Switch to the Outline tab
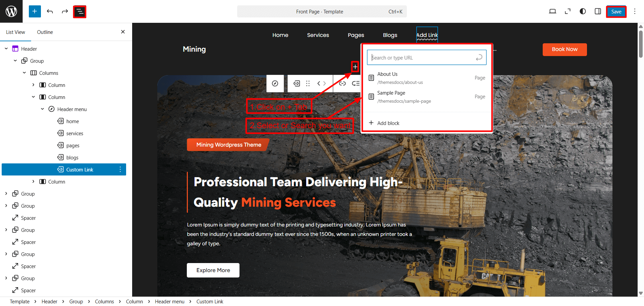Screen dimensions: 644x306 pyautogui.click(x=45, y=32)
